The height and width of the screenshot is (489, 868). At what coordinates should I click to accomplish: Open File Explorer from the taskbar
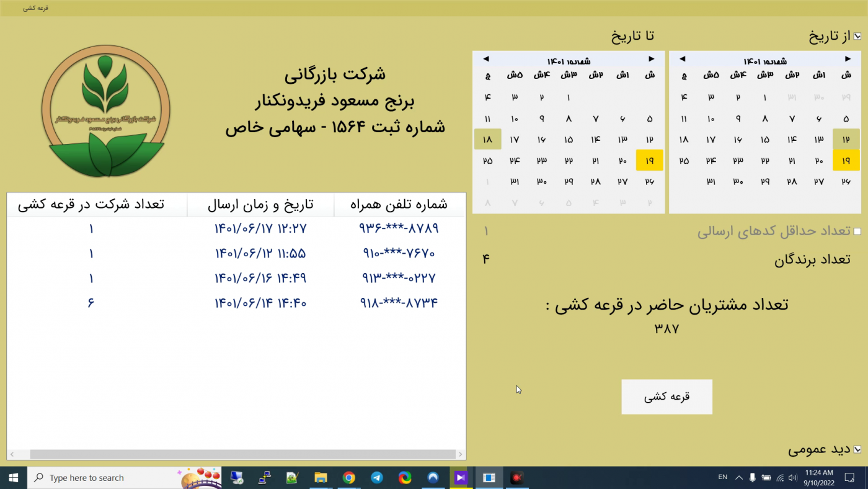[321, 477]
